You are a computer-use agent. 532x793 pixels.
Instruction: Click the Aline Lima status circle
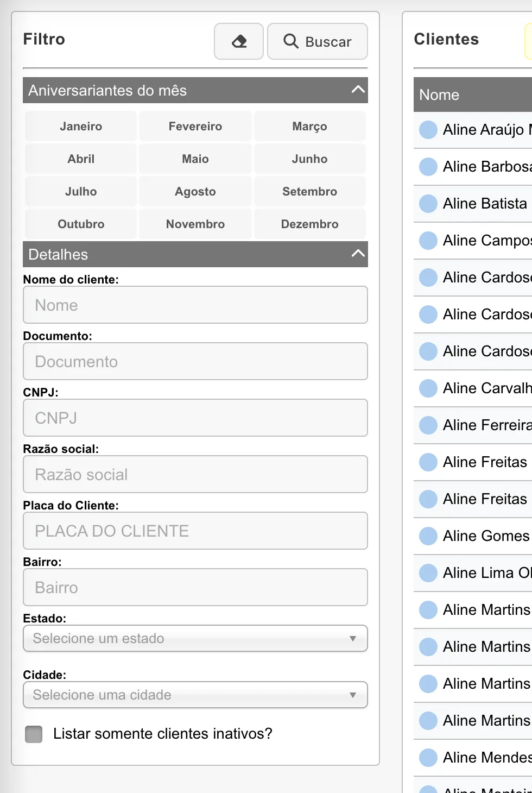click(x=428, y=573)
